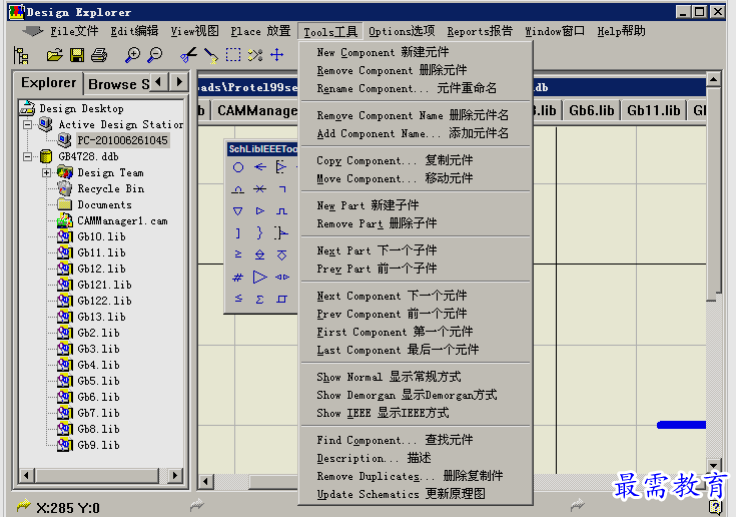Place the IEEE open collector triangle symbol
This screenshot has width=736, height=517.
(x=238, y=211)
